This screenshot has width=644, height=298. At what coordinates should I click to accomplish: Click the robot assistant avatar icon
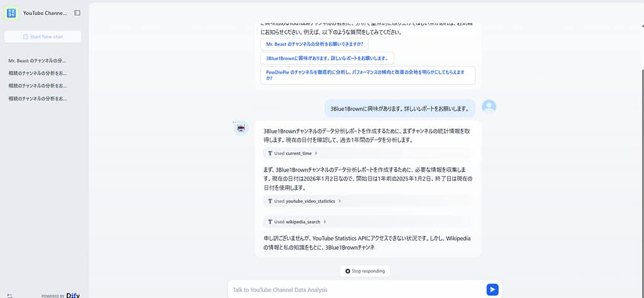241,128
